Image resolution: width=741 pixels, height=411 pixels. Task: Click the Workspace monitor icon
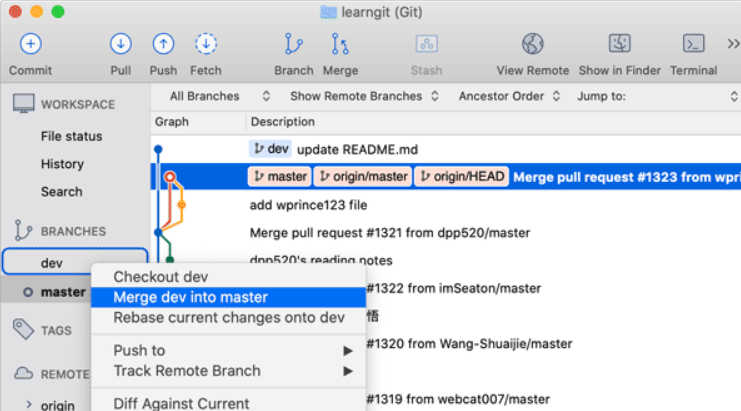click(x=23, y=103)
